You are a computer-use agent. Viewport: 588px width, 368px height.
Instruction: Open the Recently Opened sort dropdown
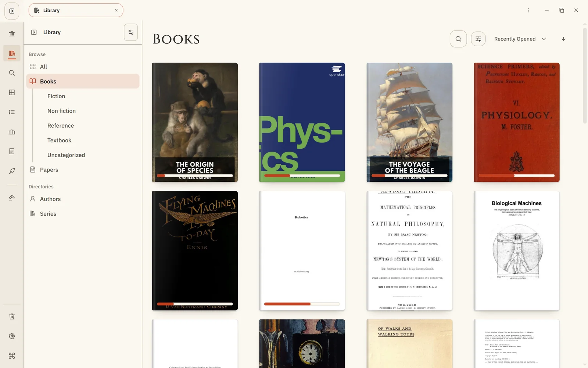coord(520,39)
